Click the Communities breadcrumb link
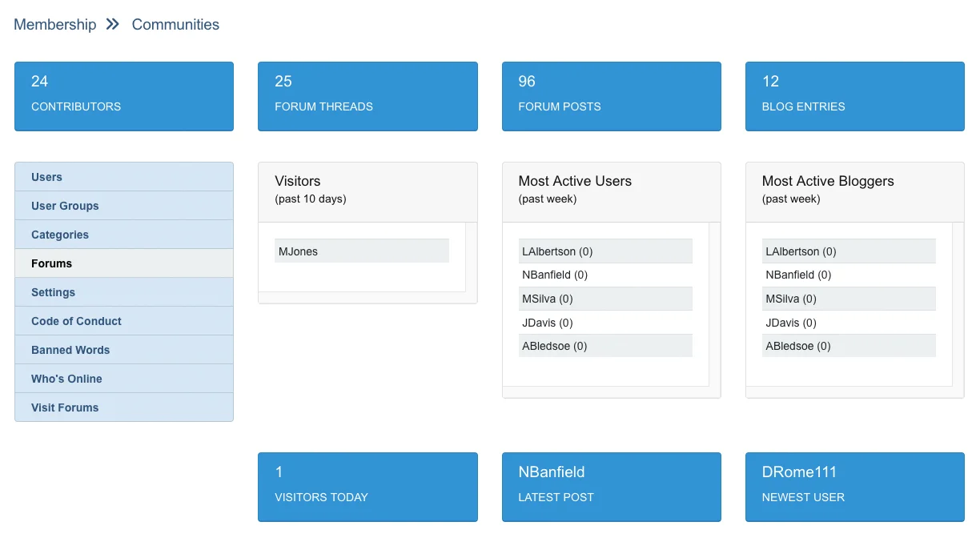The image size is (980, 542). tap(175, 24)
